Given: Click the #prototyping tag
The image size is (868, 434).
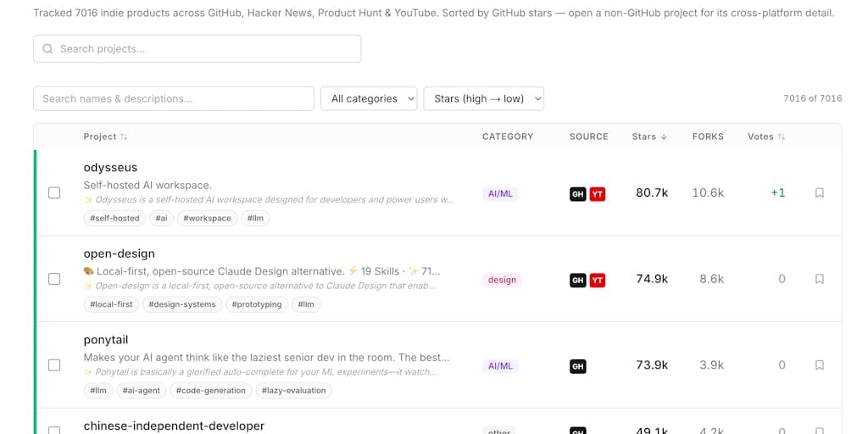Looking at the screenshot, I should click(x=257, y=304).
